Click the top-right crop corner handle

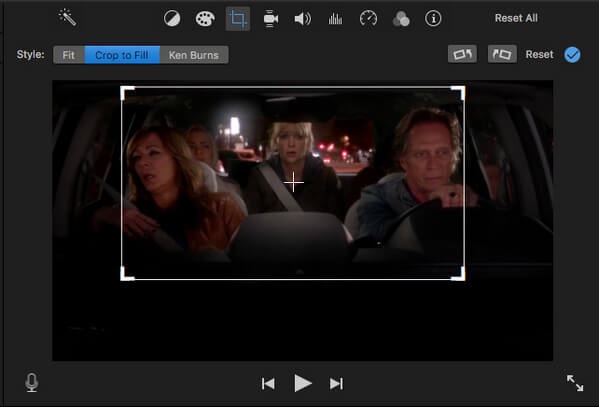(x=460, y=91)
